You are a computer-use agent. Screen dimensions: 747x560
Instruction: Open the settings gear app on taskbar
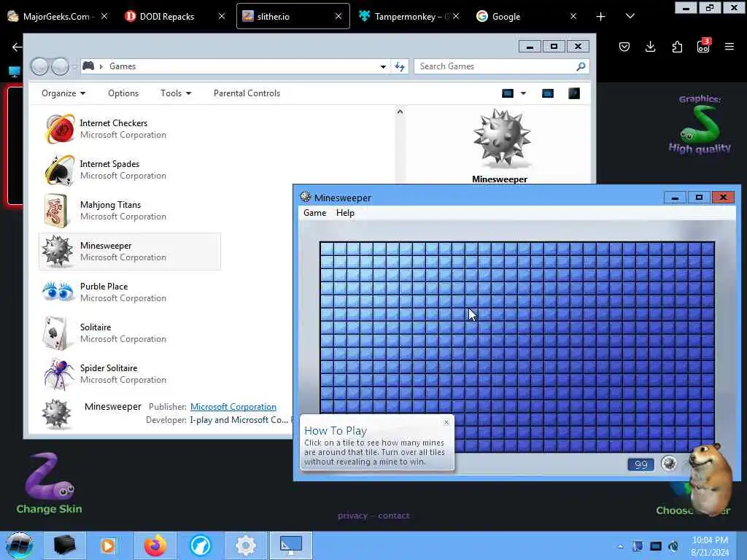(246, 545)
